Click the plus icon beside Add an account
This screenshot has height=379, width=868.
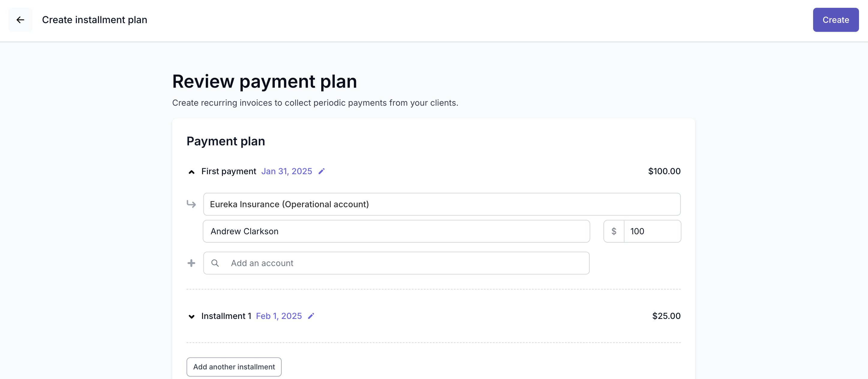pos(191,263)
